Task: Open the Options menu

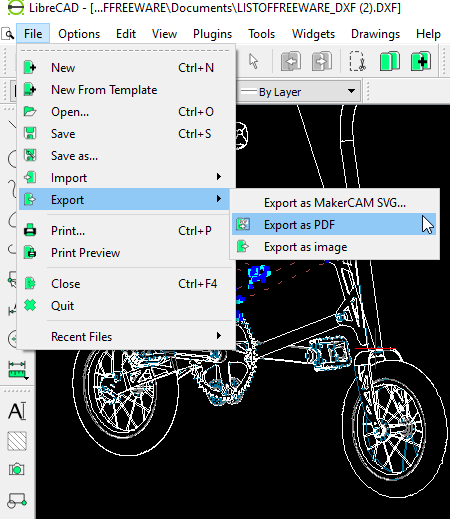Action: (x=79, y=34)
